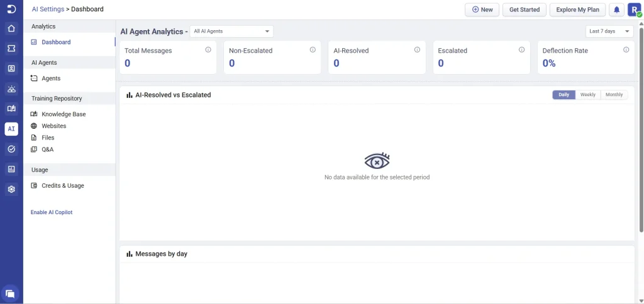Screen dimensions: 644x304
Task: Select Monthly chart view
Action: pos(614,95)
